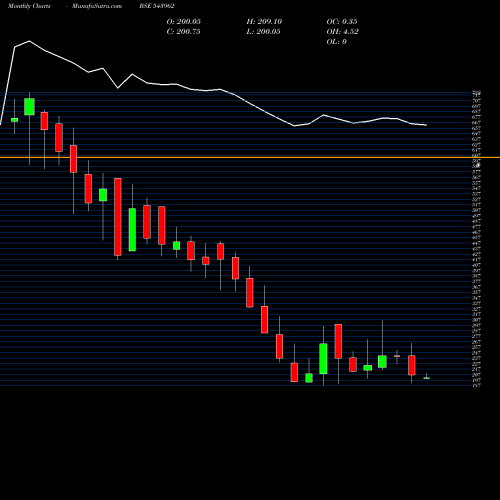Click the open value O: 200.05
The height and width of the screenshot is (500, 500).
184,22
